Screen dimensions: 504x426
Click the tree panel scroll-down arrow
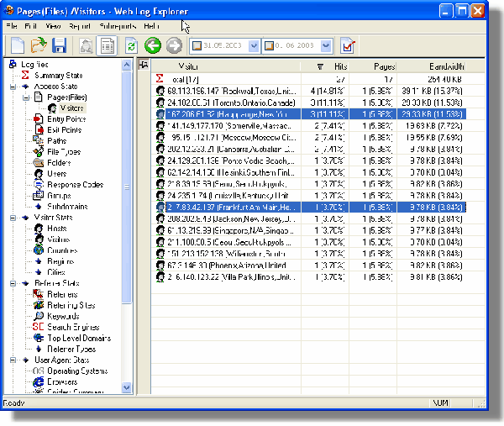[127, 387]
